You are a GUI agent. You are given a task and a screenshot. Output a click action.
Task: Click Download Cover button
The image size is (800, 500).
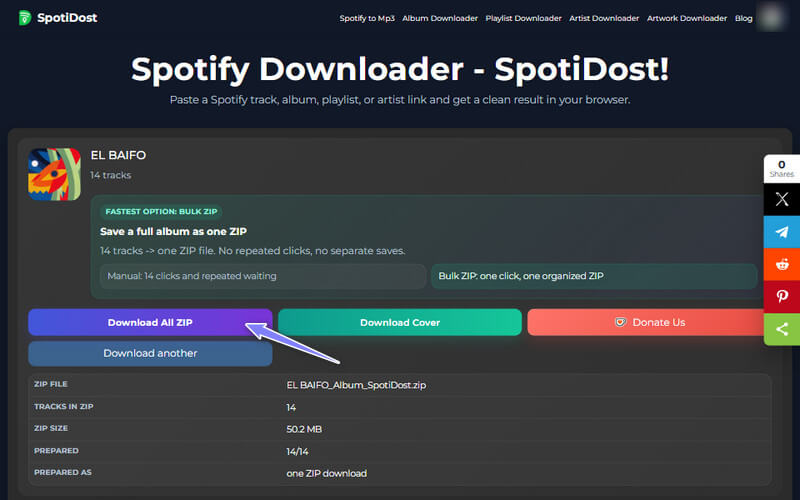(x=400, y=322)
